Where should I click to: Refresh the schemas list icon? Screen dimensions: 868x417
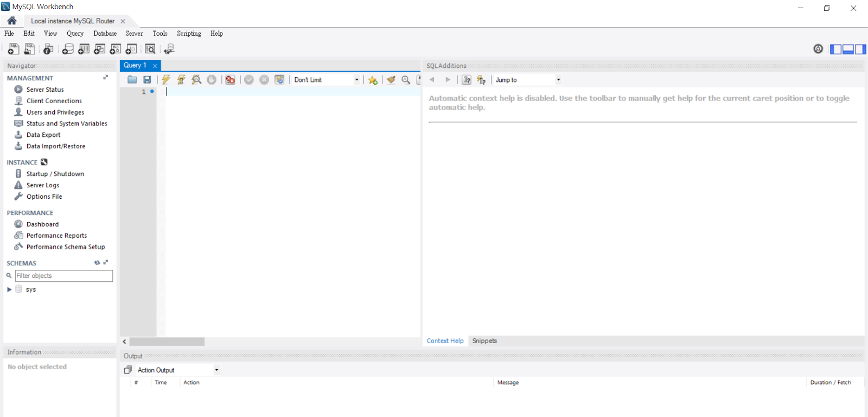point(97,263)
